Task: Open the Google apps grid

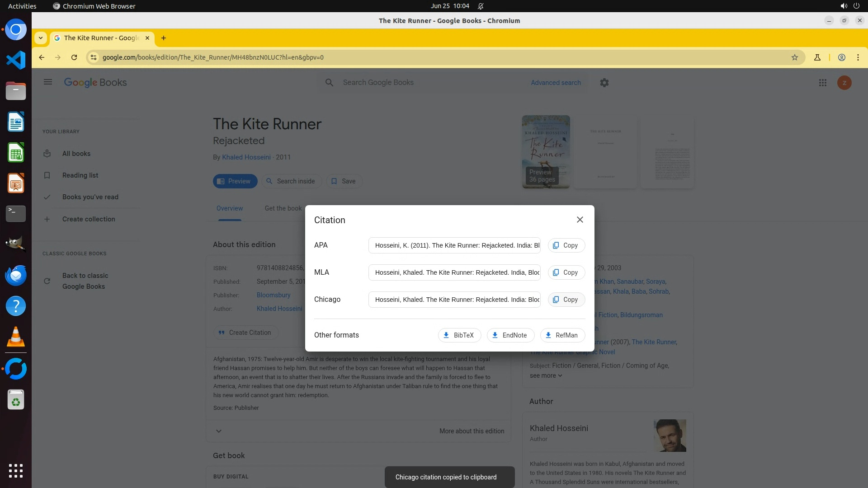Action: click(x=822, y=83)
